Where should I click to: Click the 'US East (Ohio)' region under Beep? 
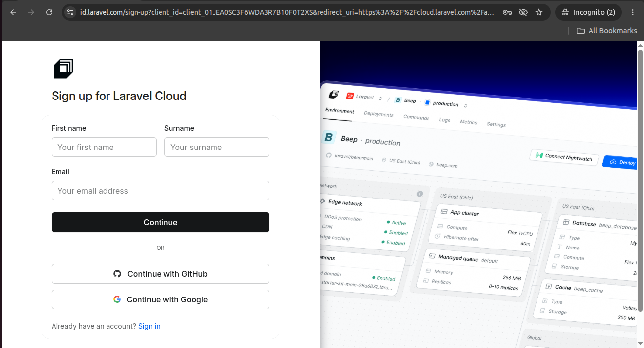(x=405, y=161)
